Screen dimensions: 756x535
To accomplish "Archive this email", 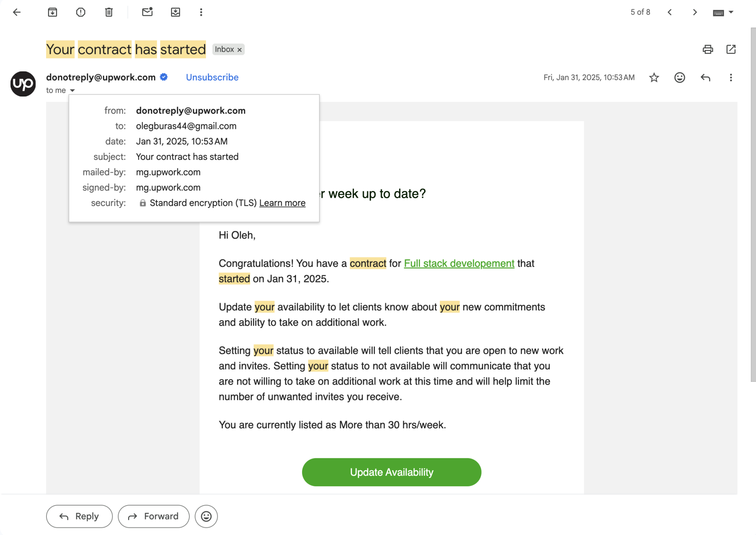I will [x=53, y=12].
